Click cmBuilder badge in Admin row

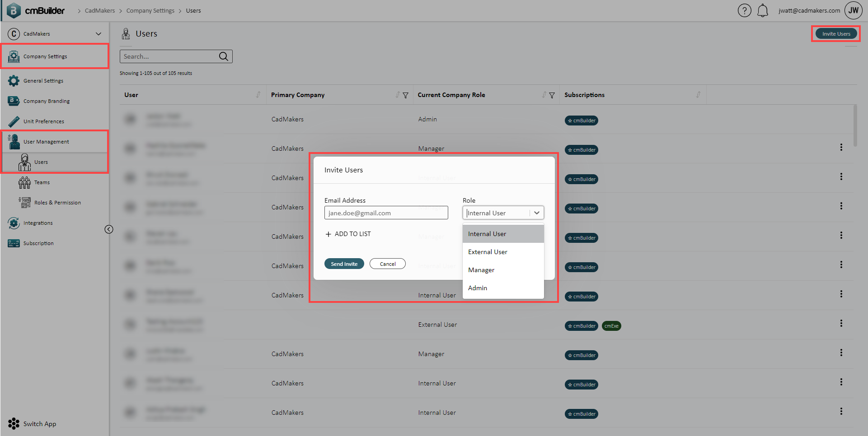(582, 121)
